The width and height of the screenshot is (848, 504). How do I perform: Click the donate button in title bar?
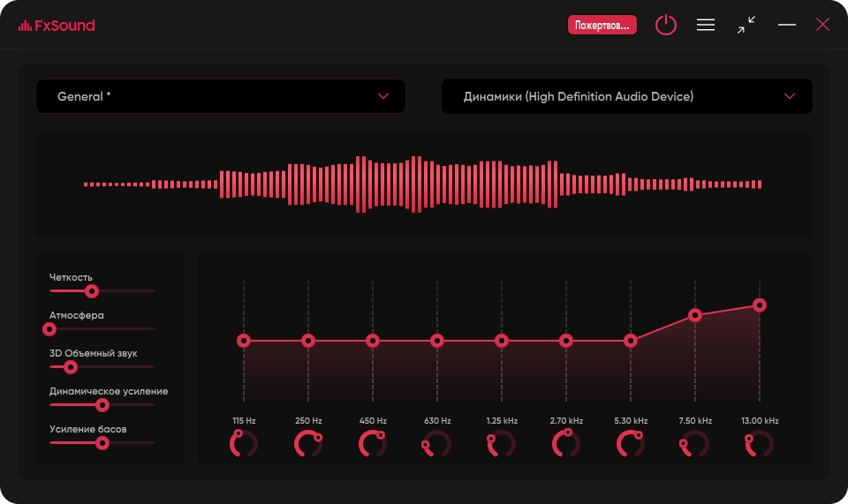tap(602, 26)
